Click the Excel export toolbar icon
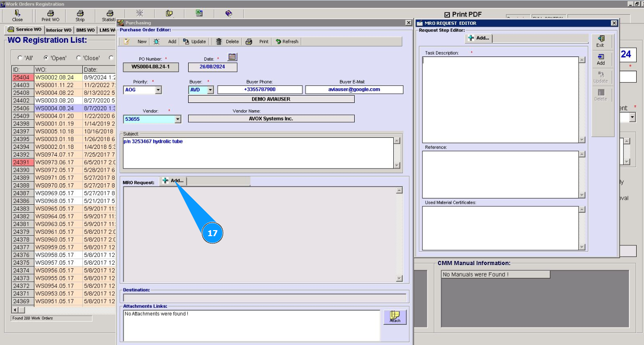The width and height of the screenshot is (644, 345). 199,13
